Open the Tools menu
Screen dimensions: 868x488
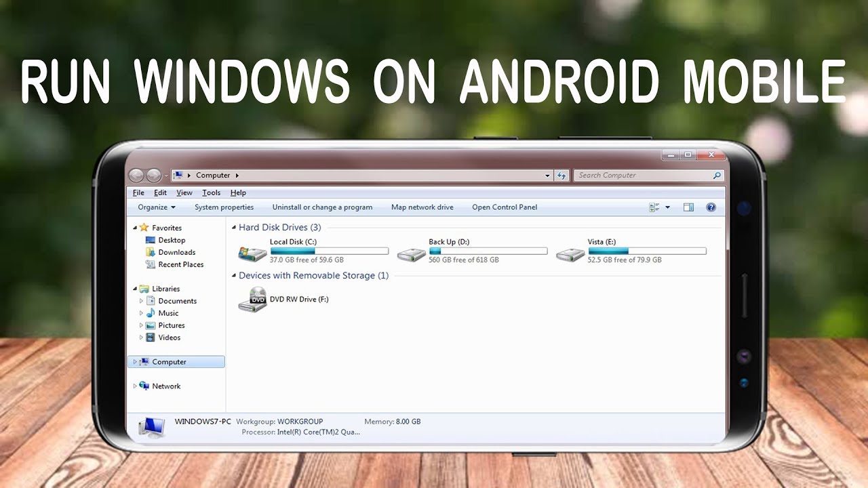click(x=212, y=193)
